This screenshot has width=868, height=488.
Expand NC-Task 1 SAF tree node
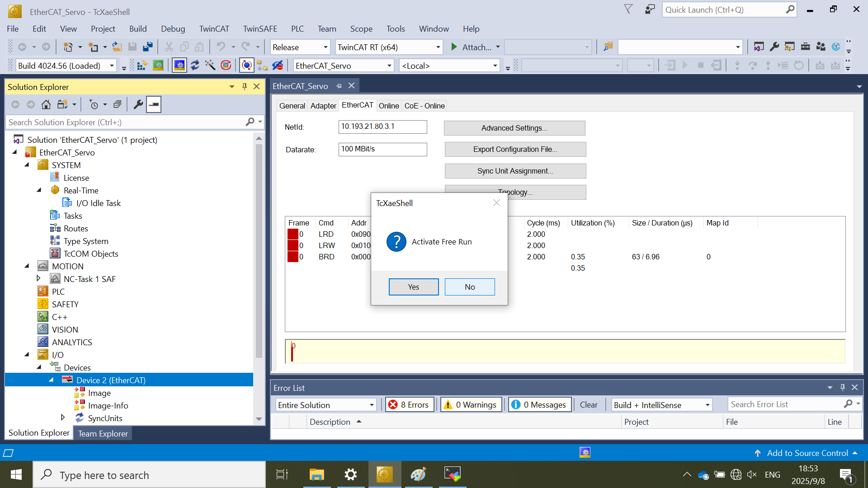38,279
